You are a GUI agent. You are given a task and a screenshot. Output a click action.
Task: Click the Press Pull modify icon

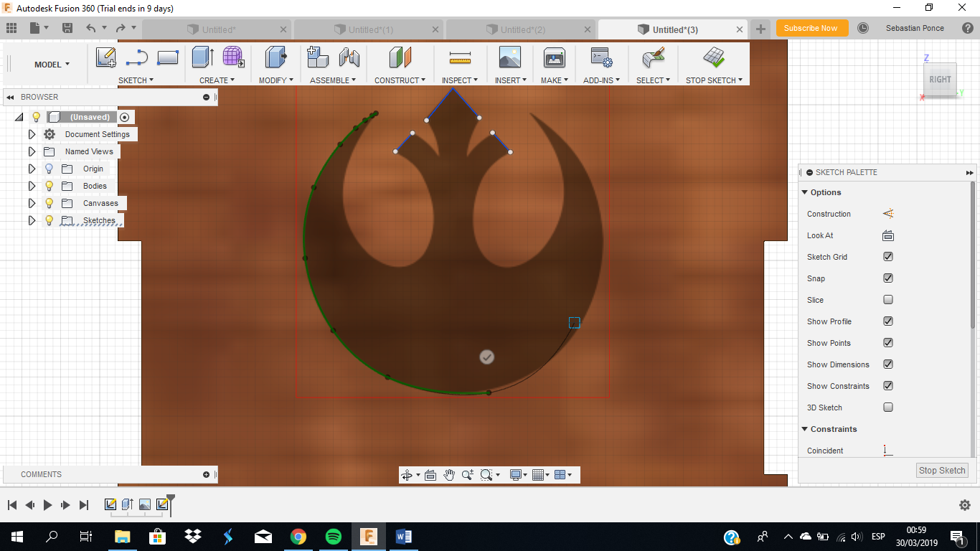pyautogui.click(x=275, y=57)
